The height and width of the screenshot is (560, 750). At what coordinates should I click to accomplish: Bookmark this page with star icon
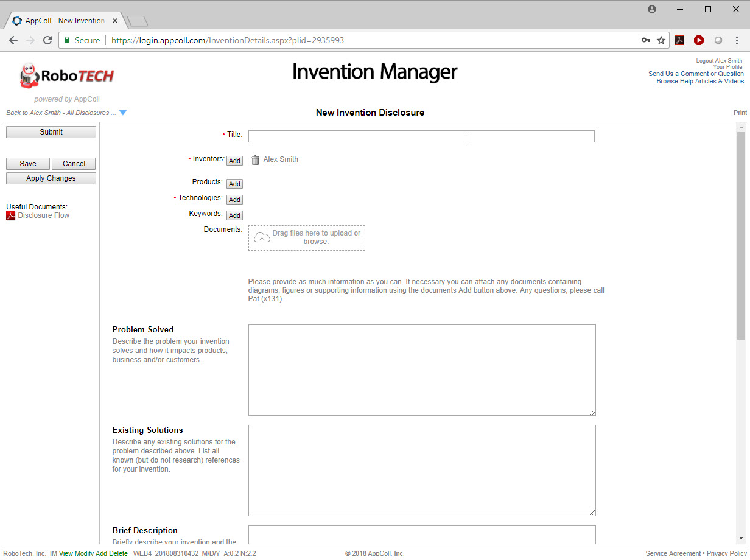661,40
